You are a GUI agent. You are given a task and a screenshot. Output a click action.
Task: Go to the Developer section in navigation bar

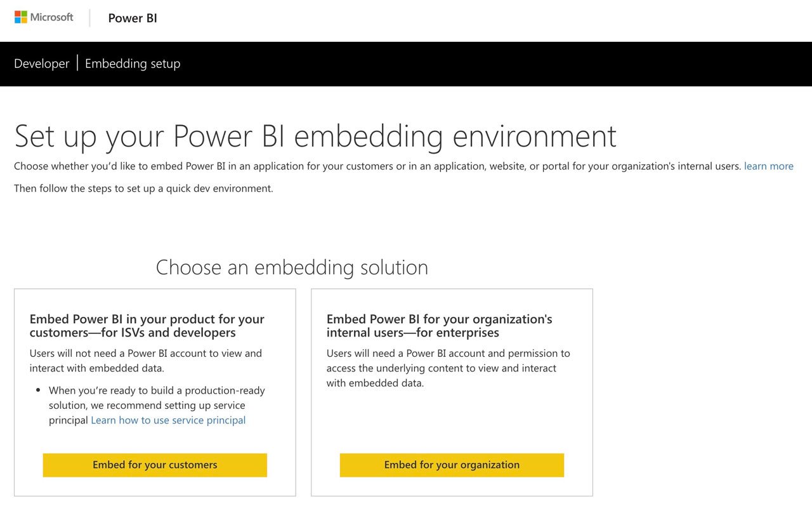(x=42, y=63)
